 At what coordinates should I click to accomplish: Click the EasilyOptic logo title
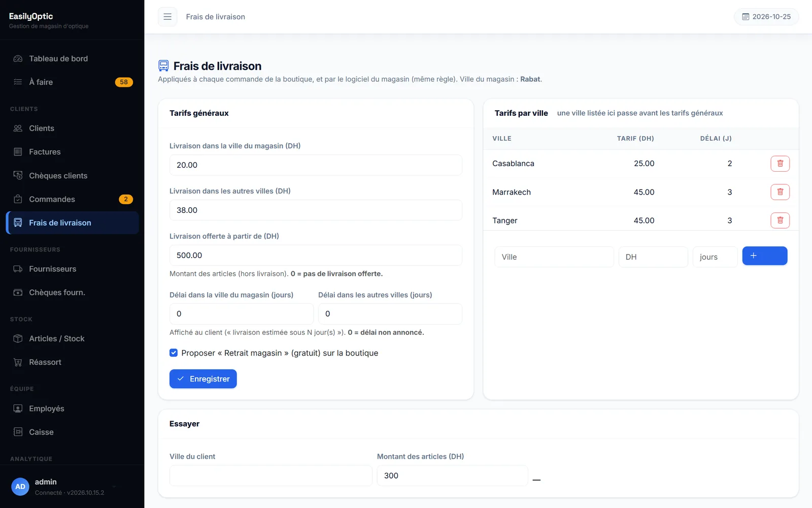coord(31,16)
